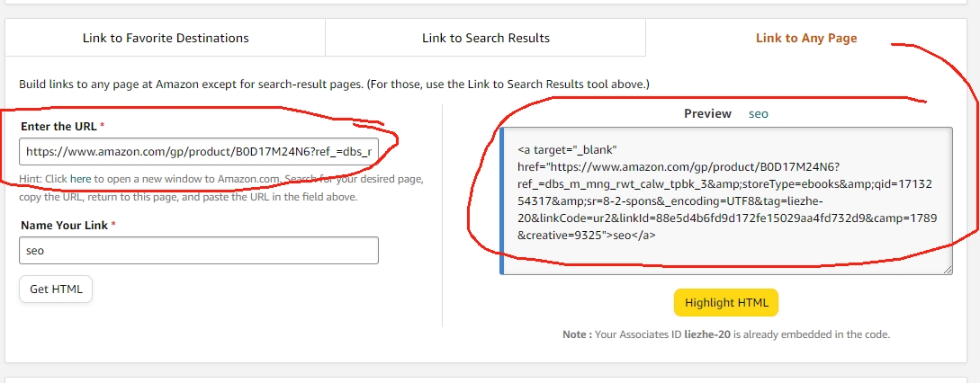Select the Link to Any Page tab
Viewport: 980px width, 383px height.
(806, 38)
